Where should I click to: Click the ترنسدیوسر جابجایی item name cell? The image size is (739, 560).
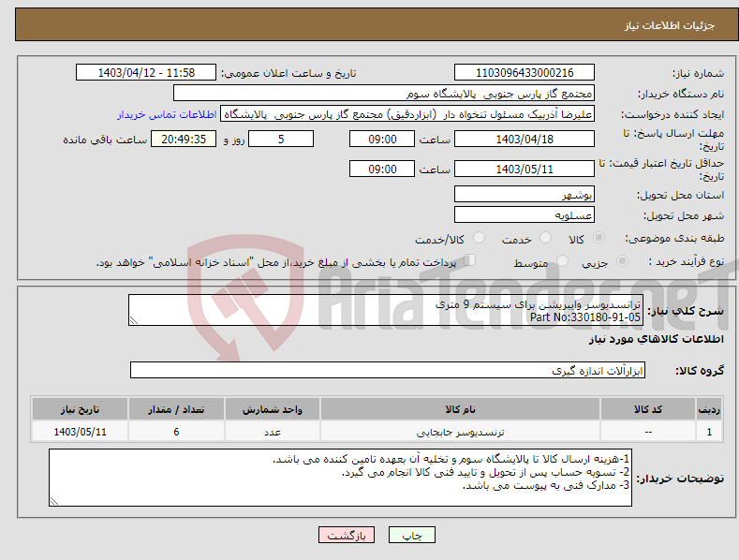(x=460, y=432)
